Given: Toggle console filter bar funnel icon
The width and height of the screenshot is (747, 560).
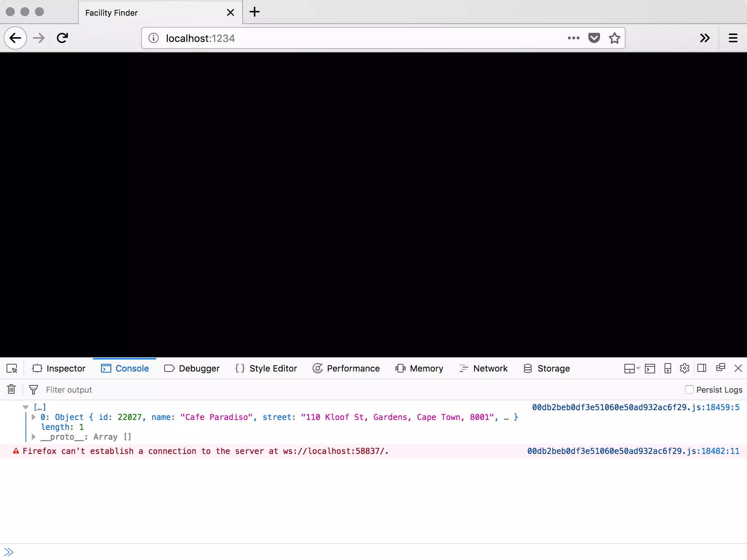Looking at the screenshot, I should (33, 390).
